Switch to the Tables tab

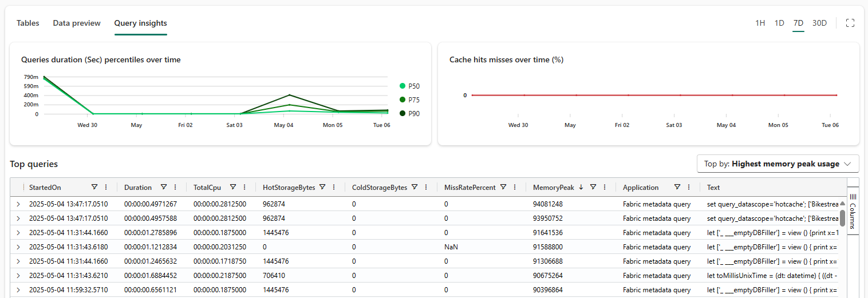tap(28, 23)
